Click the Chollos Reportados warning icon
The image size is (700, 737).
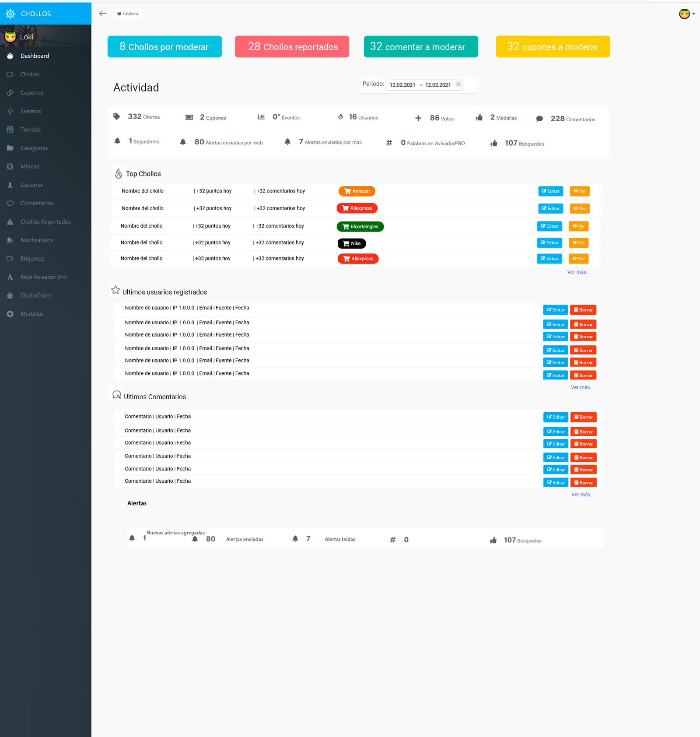(10, 222)
